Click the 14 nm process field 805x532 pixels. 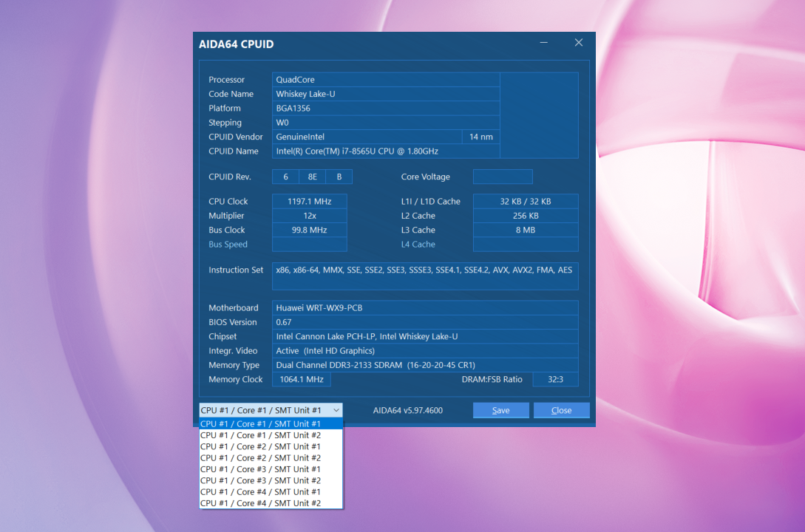(481, 137)
